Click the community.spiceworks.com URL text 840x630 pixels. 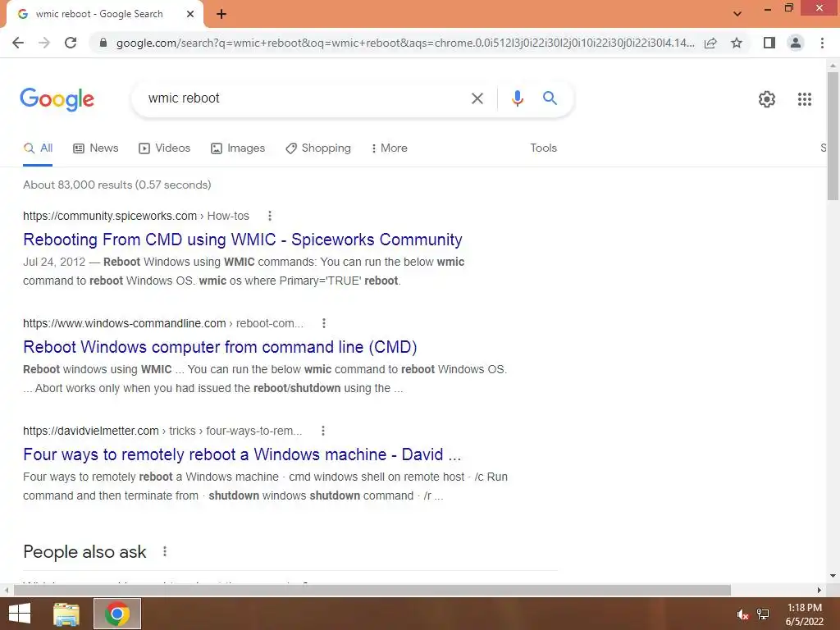pyautogui.click(x=110, y=216)
